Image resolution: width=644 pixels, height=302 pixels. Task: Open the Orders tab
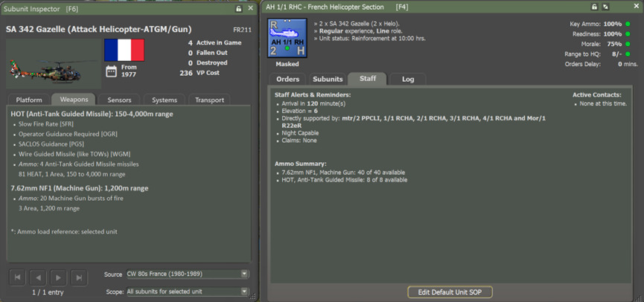(x=287, y=79)
